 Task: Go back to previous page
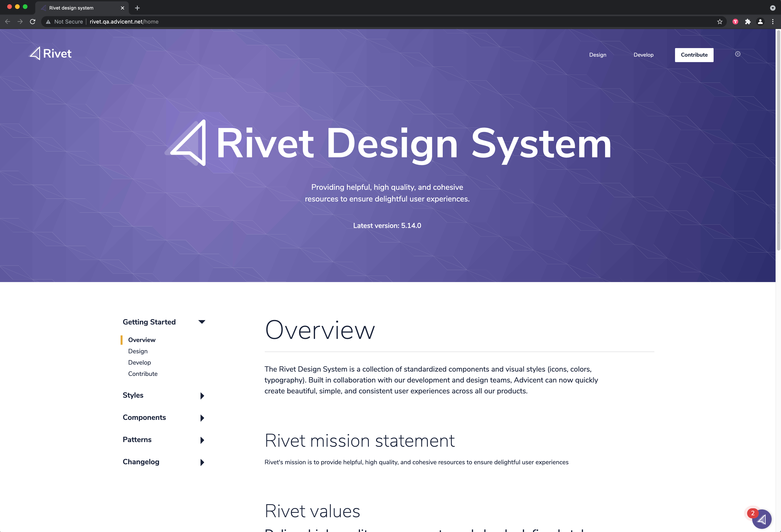click(8, 21)
